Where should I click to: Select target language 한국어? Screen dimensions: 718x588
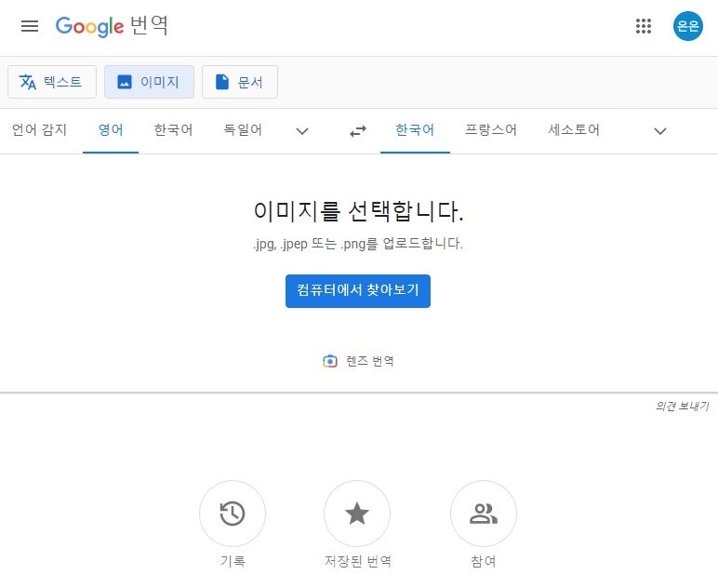coord(415,130)
